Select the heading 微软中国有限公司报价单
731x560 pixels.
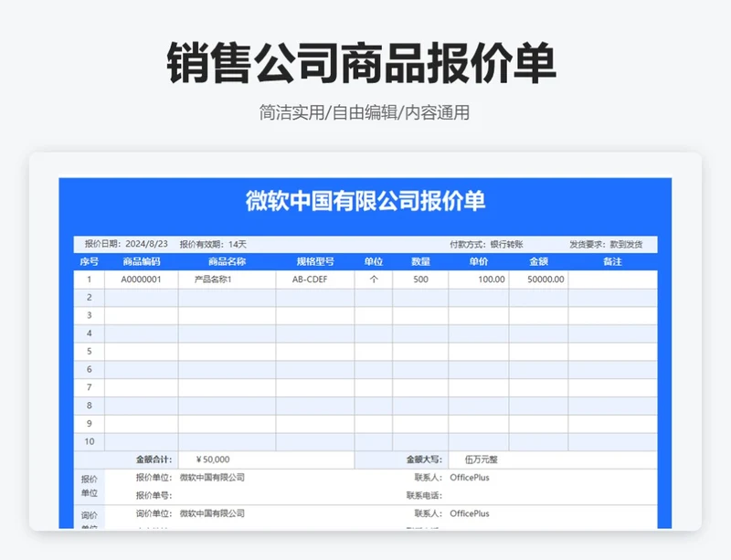tap(365, 201)
